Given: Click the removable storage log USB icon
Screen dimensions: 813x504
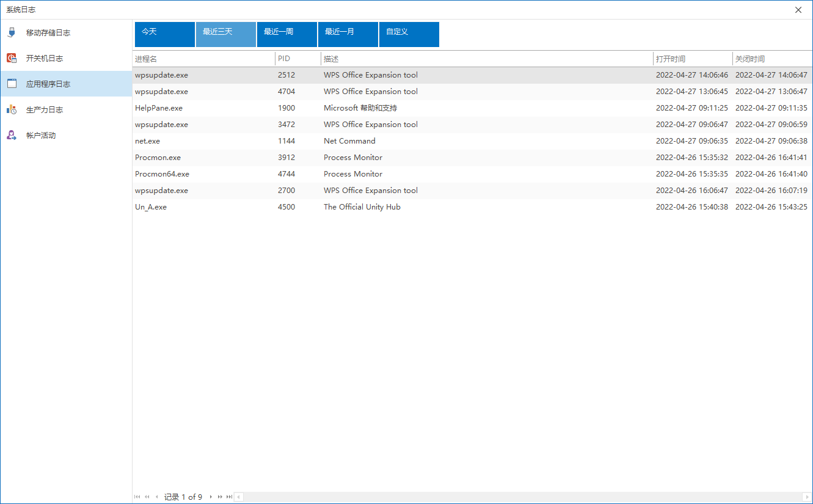Looking at the screenshot, I should [12, 32].
